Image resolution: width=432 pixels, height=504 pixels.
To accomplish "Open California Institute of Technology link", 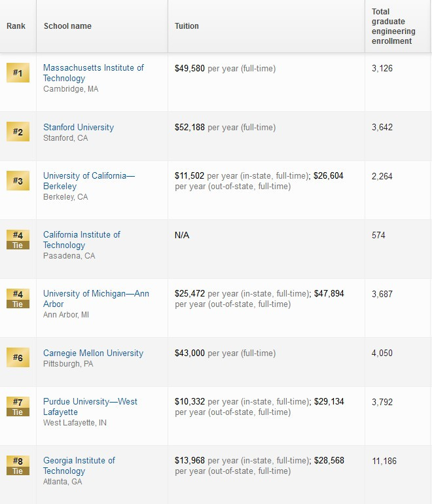I will click(x=82, y=240).
